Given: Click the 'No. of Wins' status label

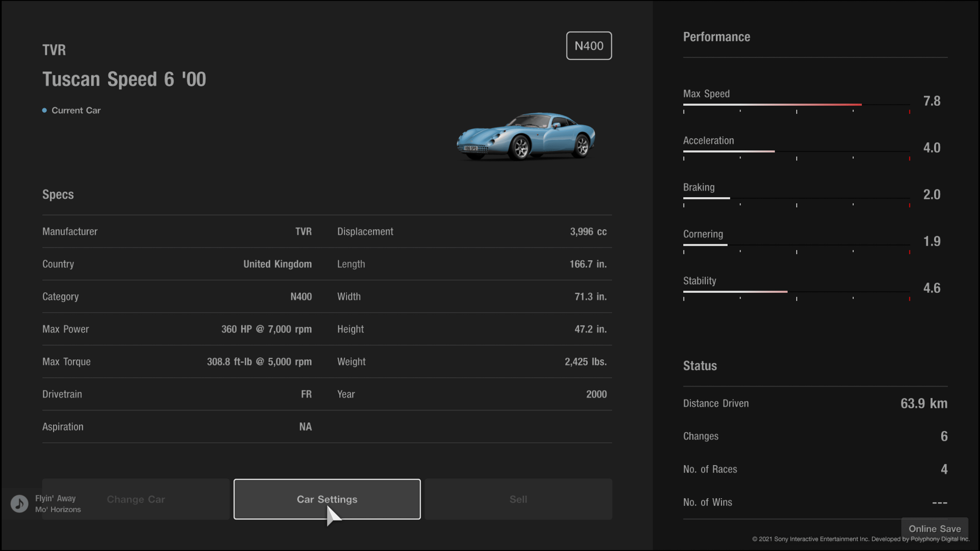Looking at the screenshot, I should click(x=707, y=502).
